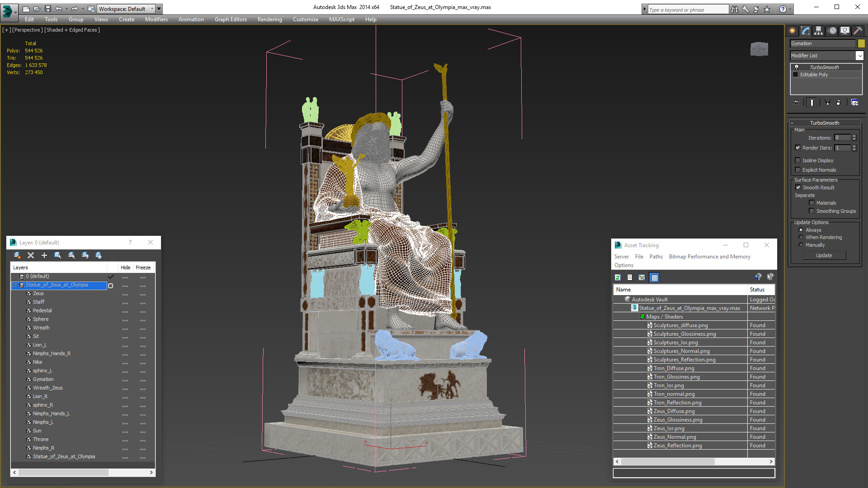Click the Open File icon in quick access toolbar
The image size is (868, 488).
tap(37, 9)
